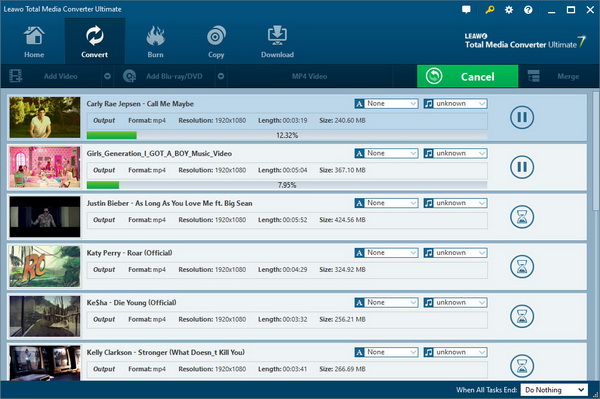Screen dimensions: 600x399
Task: Cancel the conversion with the green button
Action: click(468, 76)
